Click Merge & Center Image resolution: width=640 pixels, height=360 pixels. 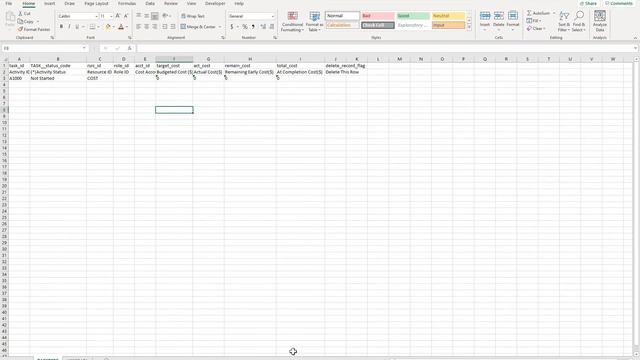point(198,27)
